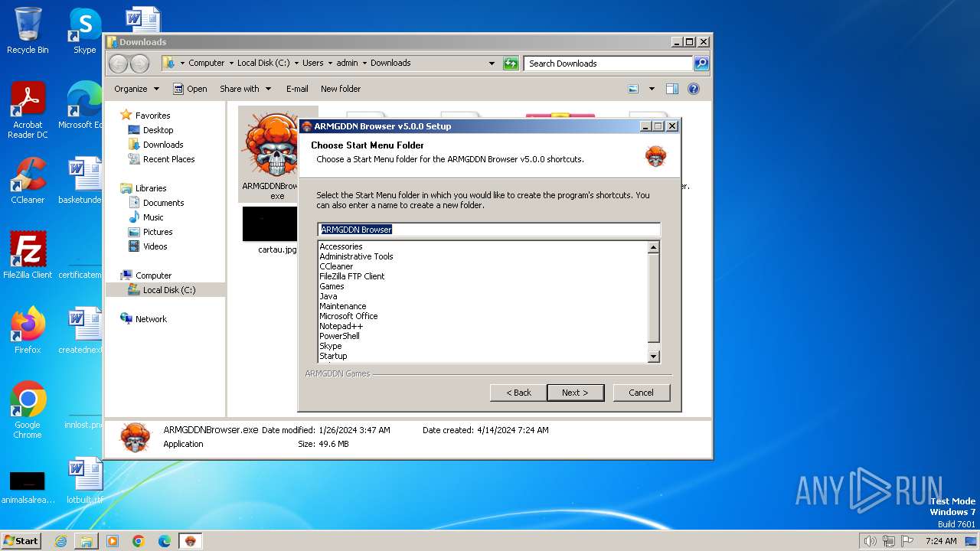Screen dimensions: 980x551
Task: Expand the Users breadcrumb arrow
Action: coord(328,64)
